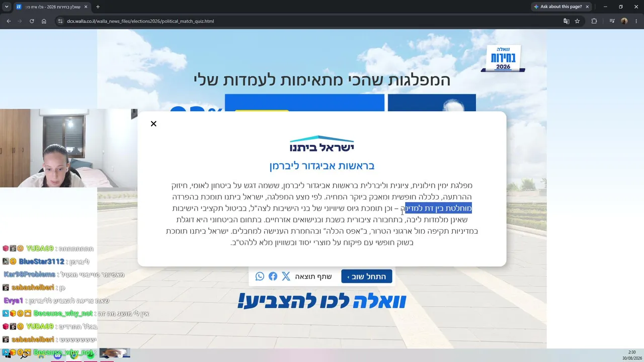This screenshot has width=644, height=362.
Task: Share result on WhatsApp
Action: tap(260, 277)
